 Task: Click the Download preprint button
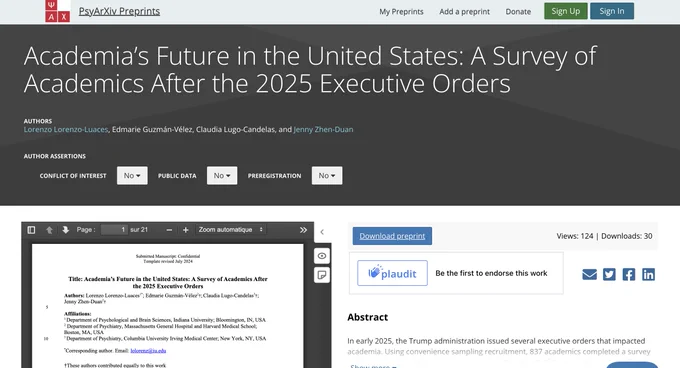[392, 236]
